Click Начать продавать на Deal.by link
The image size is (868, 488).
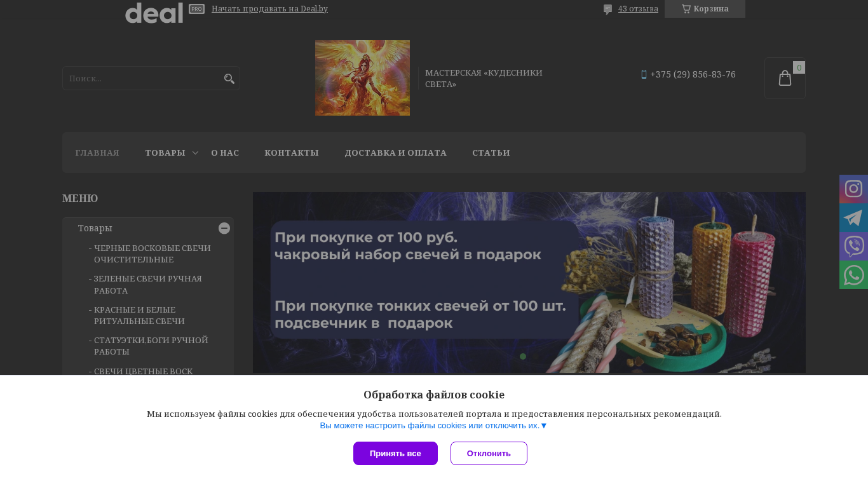point(269,9)
